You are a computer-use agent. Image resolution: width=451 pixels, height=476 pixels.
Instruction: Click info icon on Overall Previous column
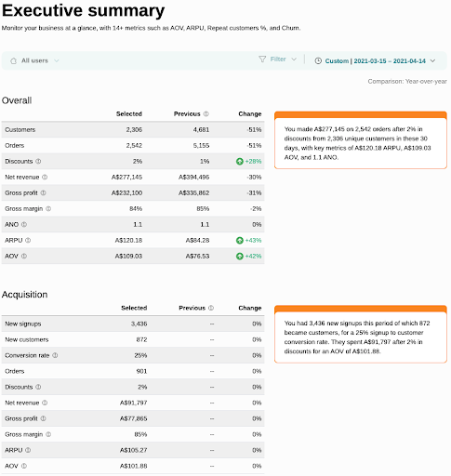coord(206,113)
